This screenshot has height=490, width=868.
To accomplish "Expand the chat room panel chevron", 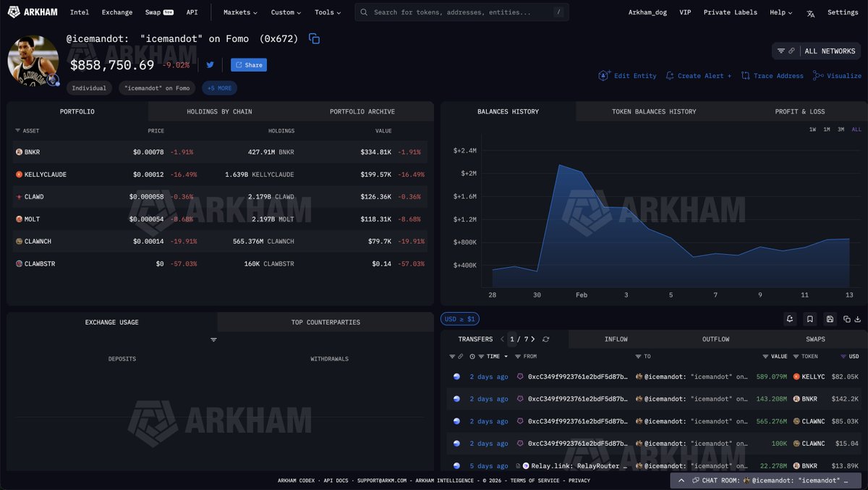I will tap(681, 481).
